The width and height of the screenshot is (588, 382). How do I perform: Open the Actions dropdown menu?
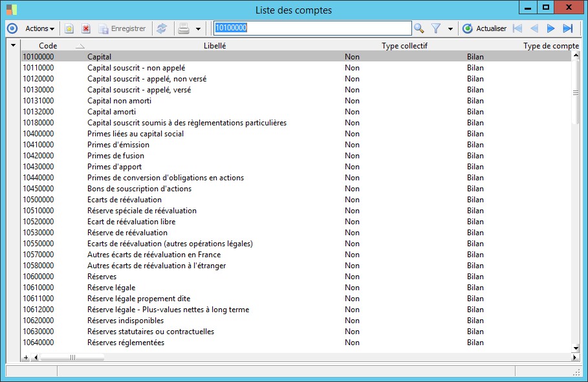[x=39, y=28]
